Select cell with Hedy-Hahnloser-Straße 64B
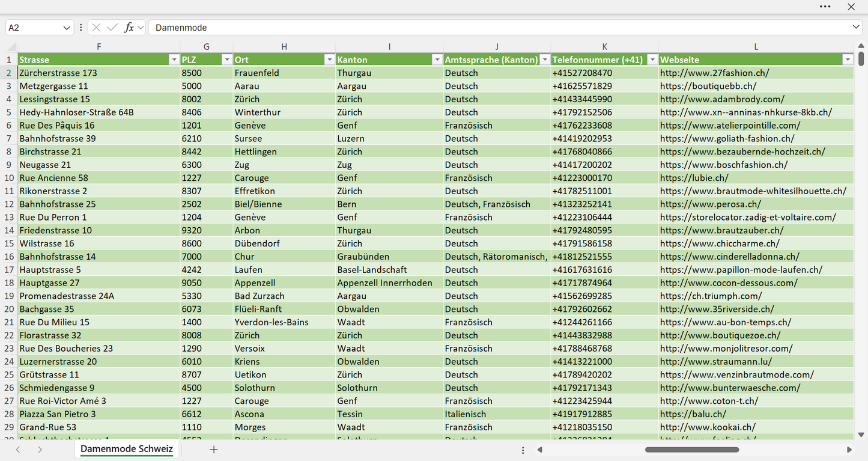Viewport: 868px width, 461px height. click(99, 112)
